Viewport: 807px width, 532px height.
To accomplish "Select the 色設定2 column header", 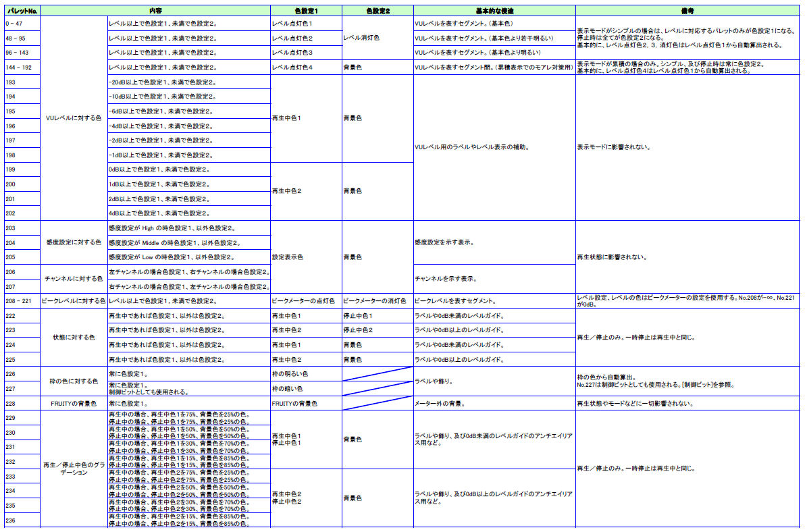I will point(377,11).
